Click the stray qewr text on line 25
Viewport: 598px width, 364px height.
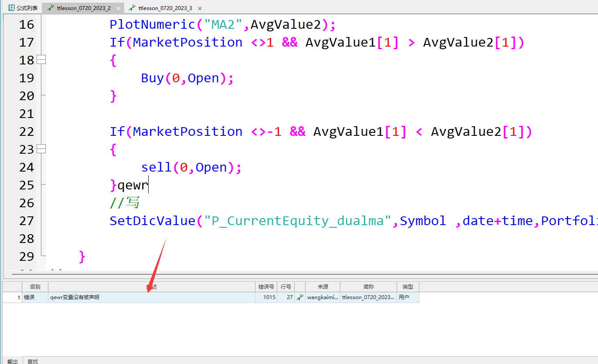click(x=133, y=185)
